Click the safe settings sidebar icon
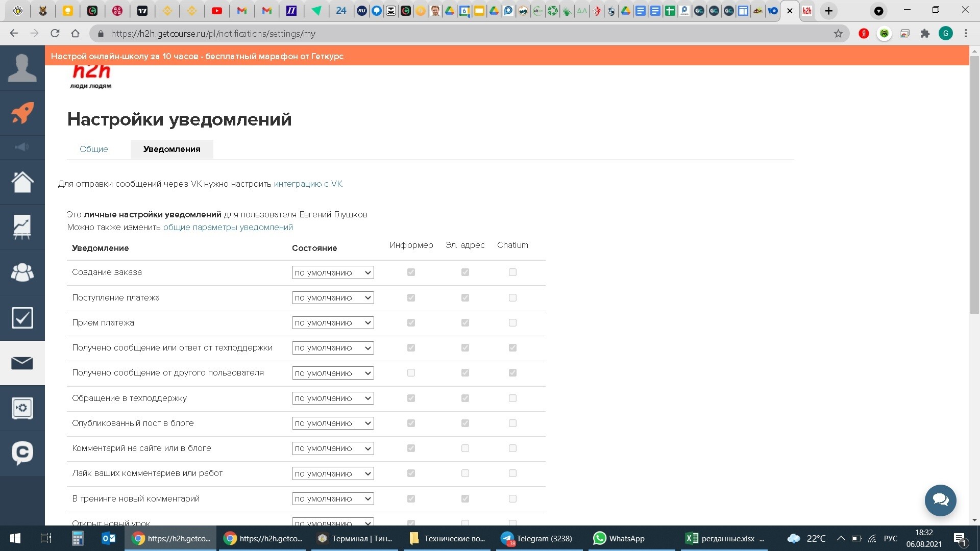Viewport: 980px width, 551px height. pyautogui.click(x=22, y=408)
